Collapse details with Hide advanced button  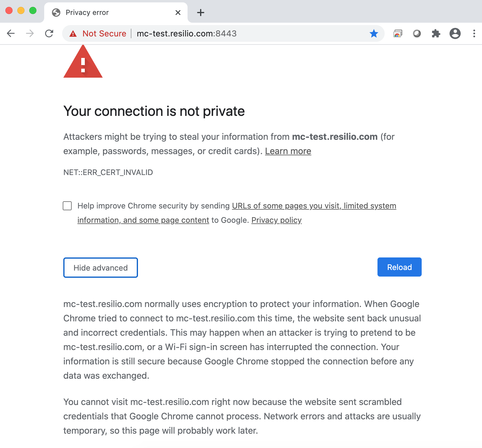click(101, 268)
